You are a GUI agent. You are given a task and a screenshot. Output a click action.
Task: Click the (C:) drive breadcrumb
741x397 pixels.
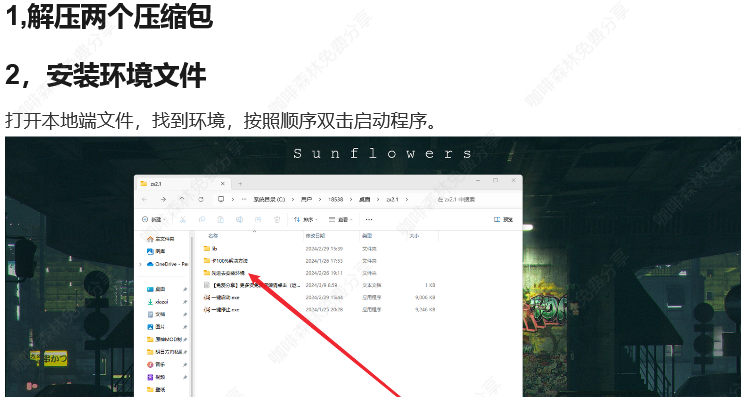pyautogui.click(x=269, y=199)
